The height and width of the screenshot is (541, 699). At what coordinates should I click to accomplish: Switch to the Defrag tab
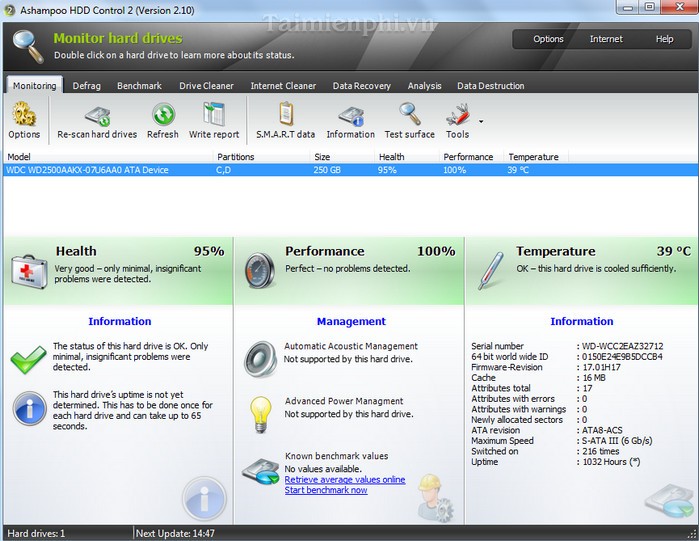[86, 86]
